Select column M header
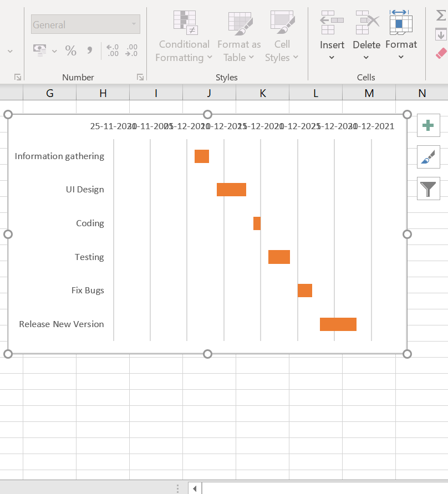 point(369,93)
